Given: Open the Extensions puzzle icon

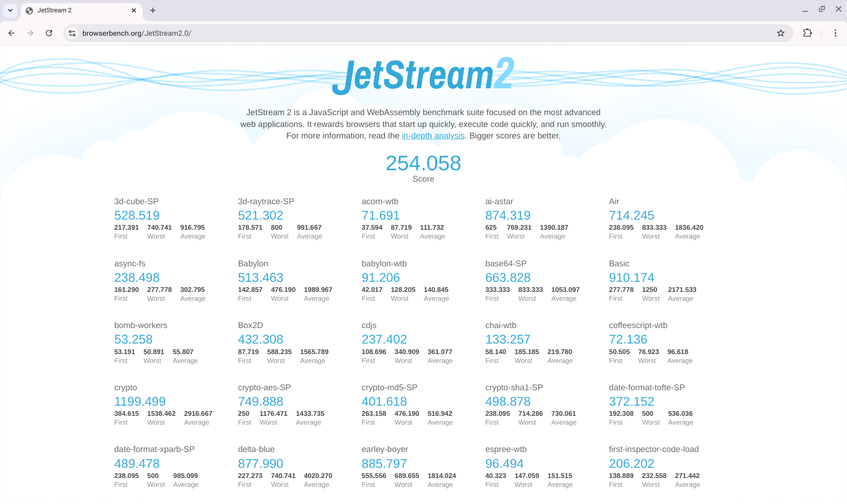Looking at the screenshot, I should coord(807,33).
